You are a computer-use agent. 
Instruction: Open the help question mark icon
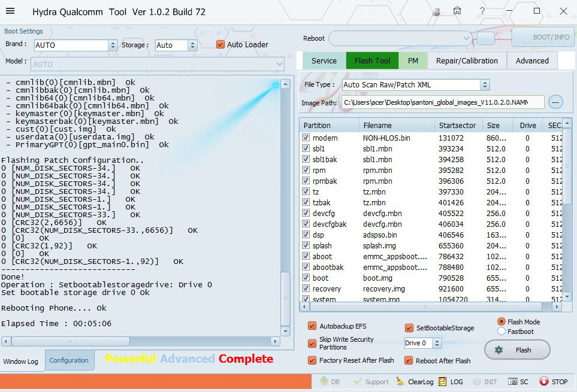pyautogui.click(x=482, y=11)
